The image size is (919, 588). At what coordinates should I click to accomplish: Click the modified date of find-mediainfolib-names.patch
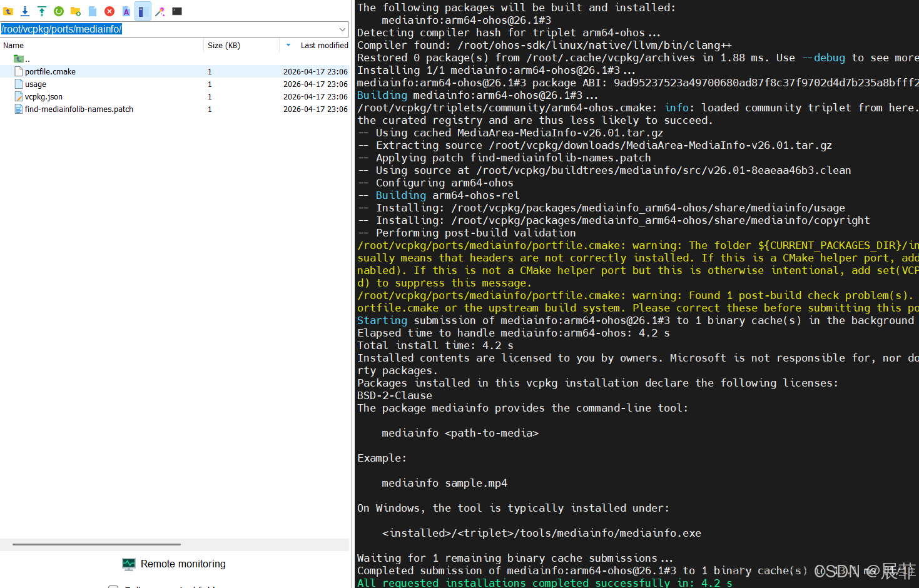[x=315, y=109]
